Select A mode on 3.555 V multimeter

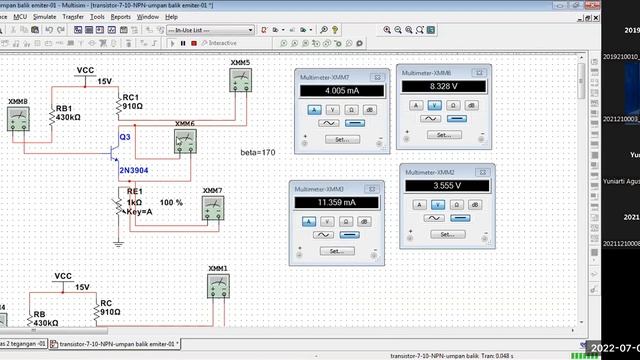(419, 205)
